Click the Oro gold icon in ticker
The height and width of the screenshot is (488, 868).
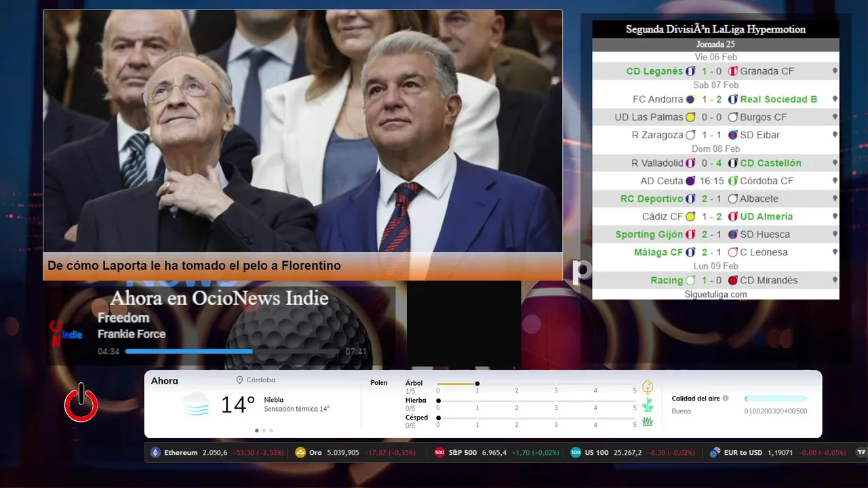tap(300, 453)
